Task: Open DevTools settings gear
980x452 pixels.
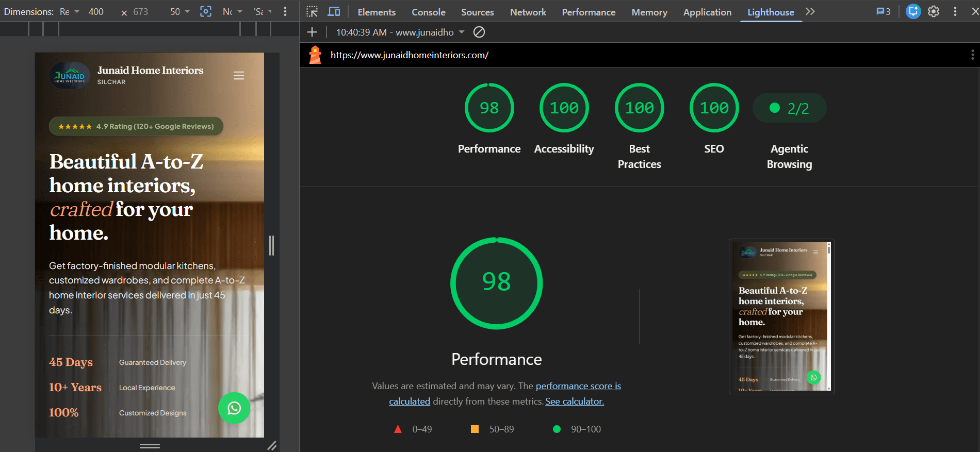Action: (934, 11)
